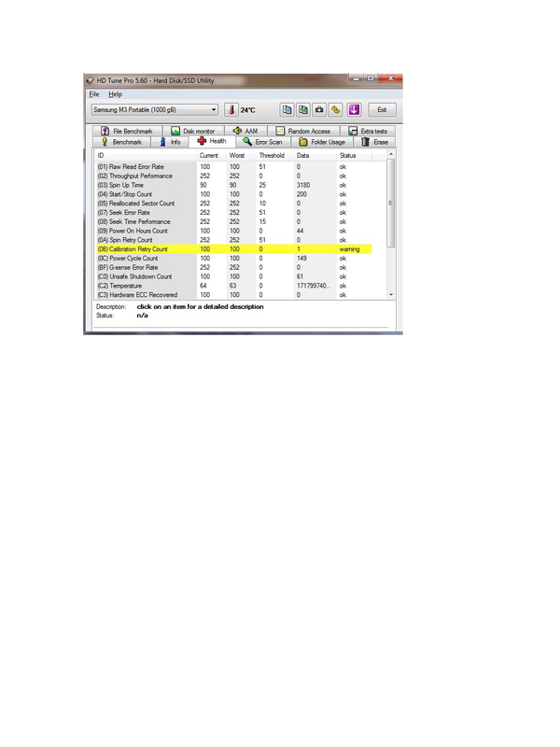
Task: Open the Help menu
Action: click(115, 94)
